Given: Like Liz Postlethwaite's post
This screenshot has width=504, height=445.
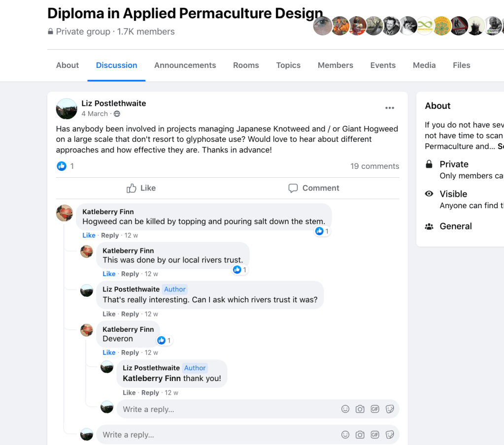Looking at the screenshot, I should (141, 188).
